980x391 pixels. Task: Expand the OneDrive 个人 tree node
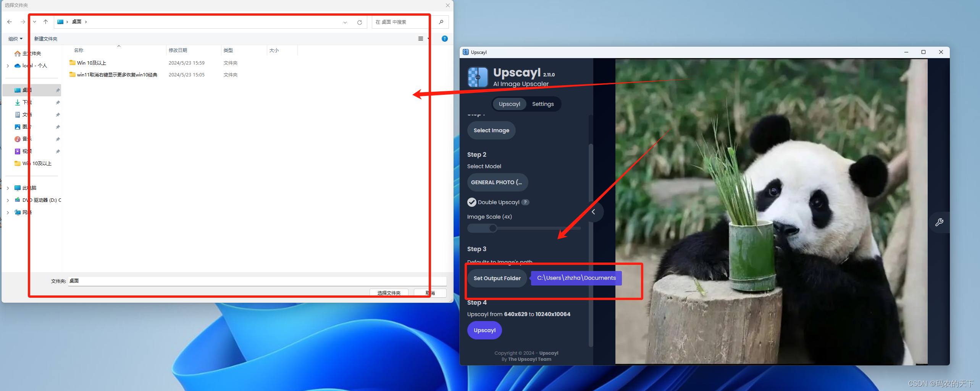point(8,66)
